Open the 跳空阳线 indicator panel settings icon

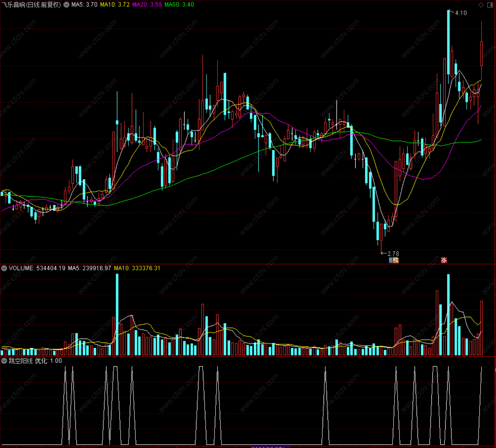click(x=4, y=361)
